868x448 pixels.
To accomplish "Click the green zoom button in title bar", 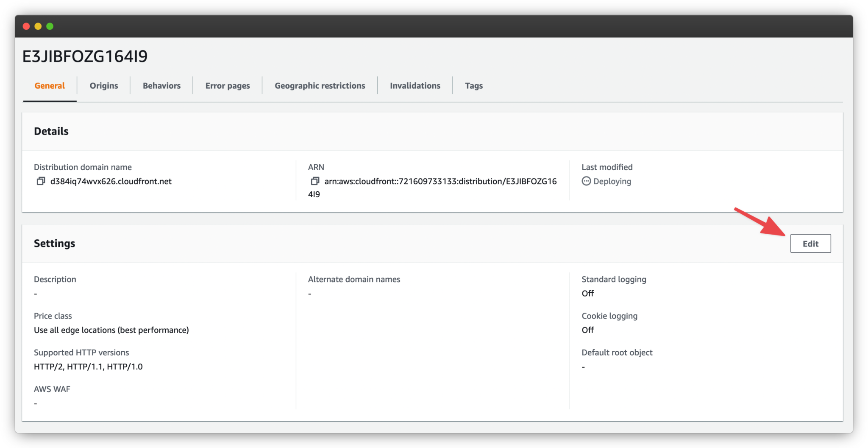I will pos(50,26).
